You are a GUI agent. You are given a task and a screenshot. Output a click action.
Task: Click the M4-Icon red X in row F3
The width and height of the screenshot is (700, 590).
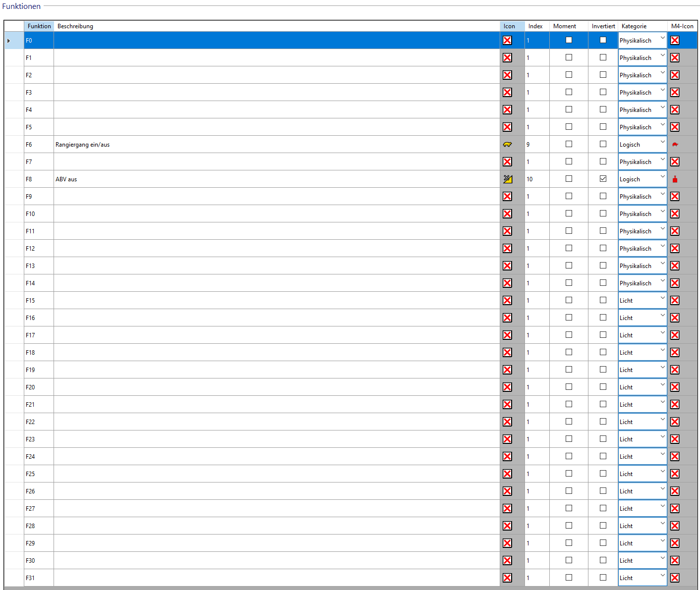(675, 93)
